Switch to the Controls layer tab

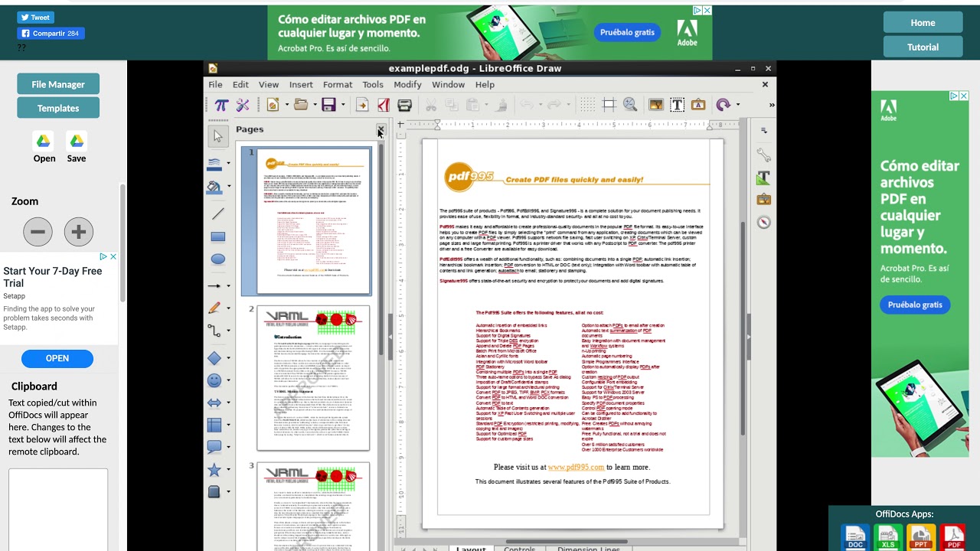(x=520, y=547)
